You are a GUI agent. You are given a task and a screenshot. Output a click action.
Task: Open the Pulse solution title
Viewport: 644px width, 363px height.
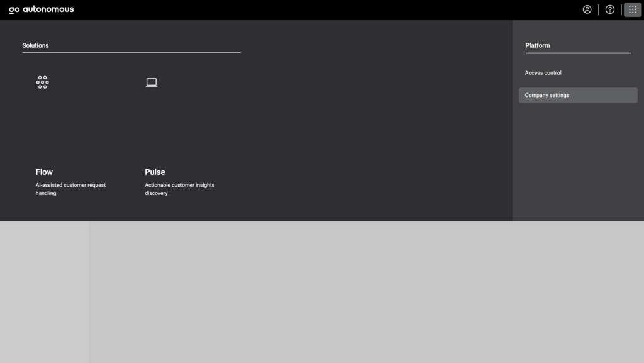click(x=155, y=172)
